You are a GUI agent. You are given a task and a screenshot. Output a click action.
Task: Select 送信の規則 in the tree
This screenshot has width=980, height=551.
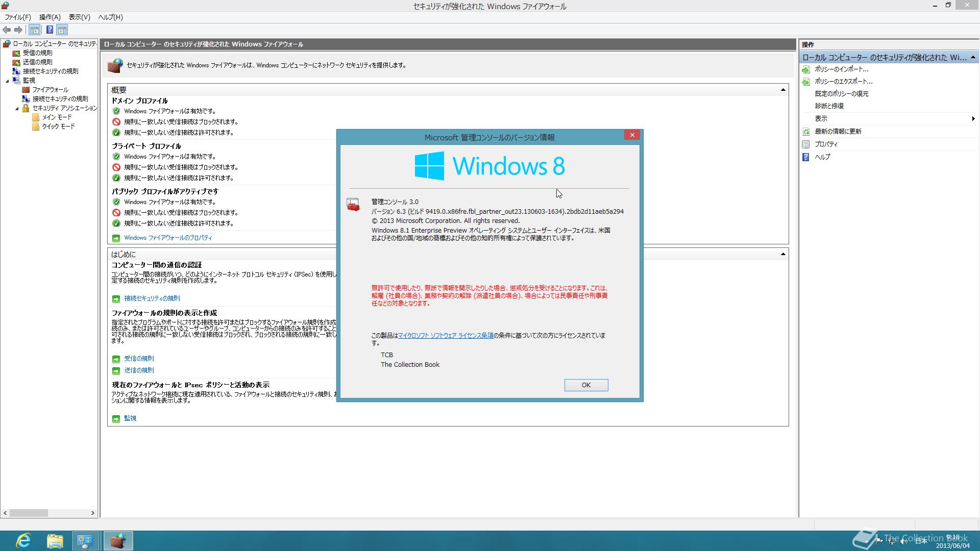(x=37, y=62)
